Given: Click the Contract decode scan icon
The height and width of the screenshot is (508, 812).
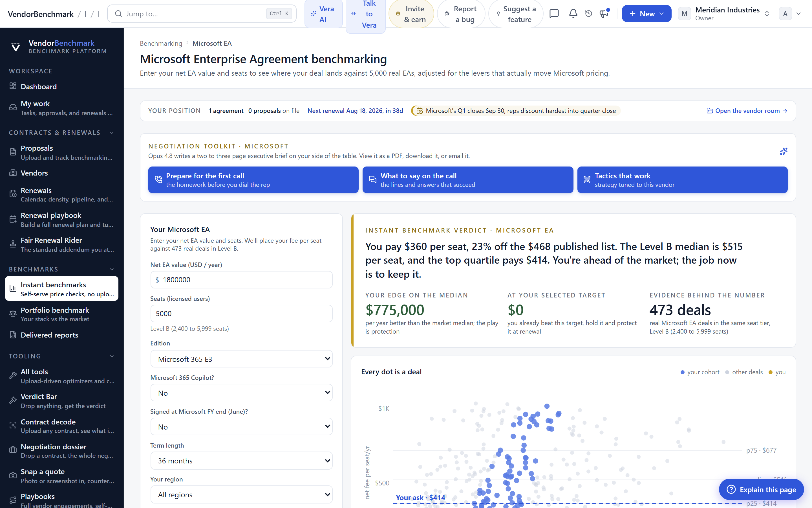Looking at the screenshot, I should (13, 425).
